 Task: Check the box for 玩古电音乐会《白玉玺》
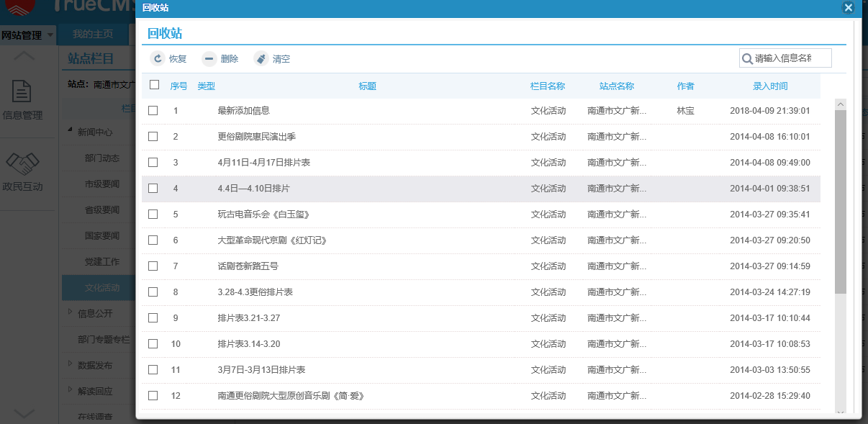(x=153, y=215)
